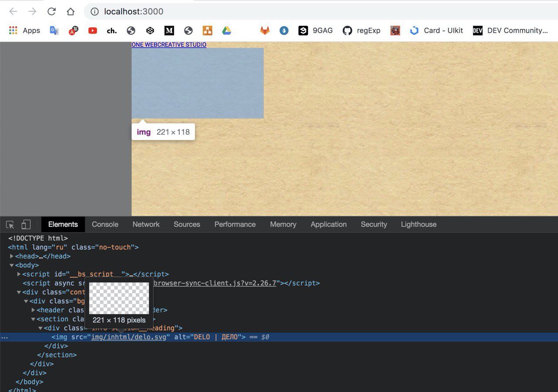Screen dimensions: 558x392
Task: Open the Apps bookmark shortcut
Action: 24,31
